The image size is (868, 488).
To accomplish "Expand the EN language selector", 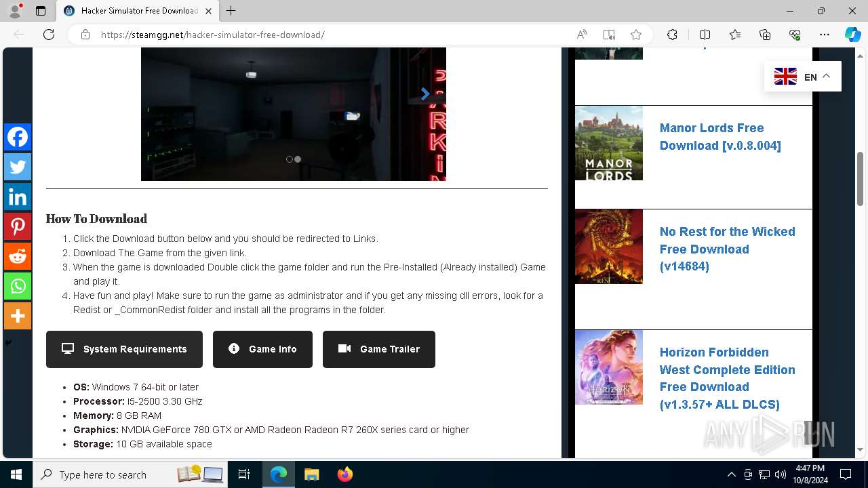I will [802, 77].
